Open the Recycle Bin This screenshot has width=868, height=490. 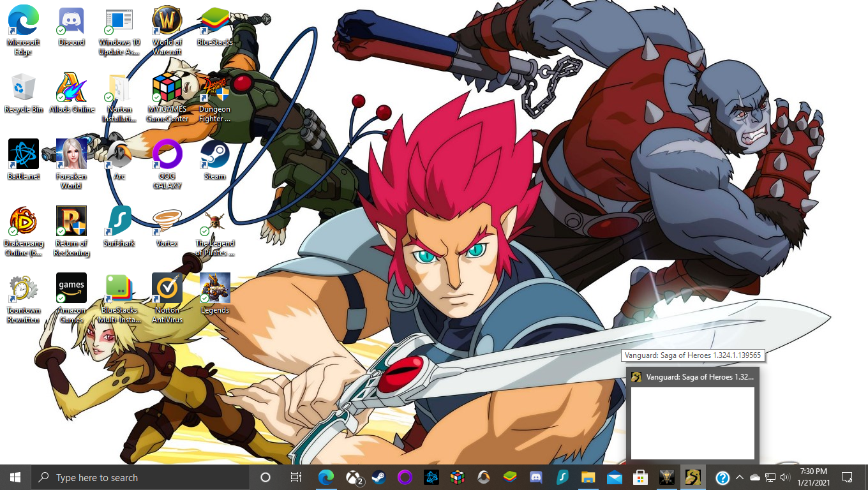(24, 88)
